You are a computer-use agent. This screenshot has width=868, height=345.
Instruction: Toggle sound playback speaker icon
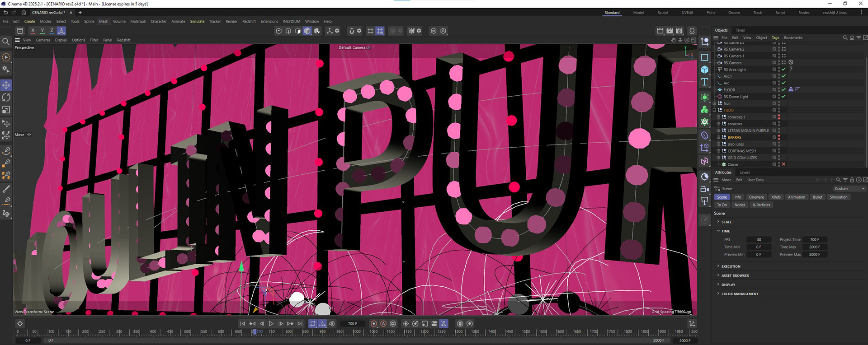tap(332, 324)
